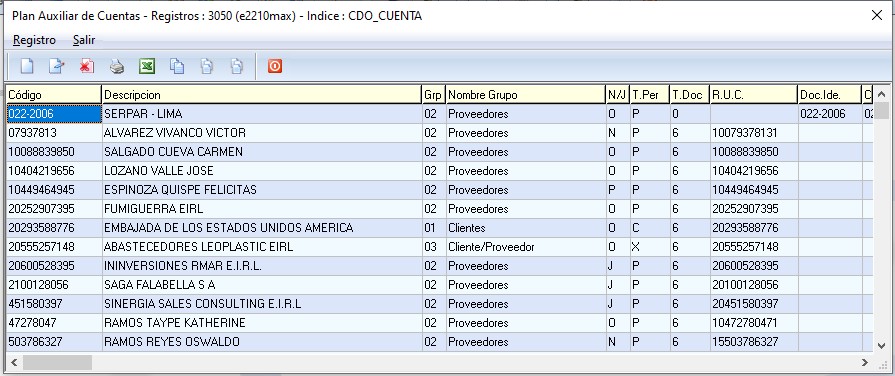Click the horizontal scrollbar right arrow
The image size is (895, 376).
point(865,362)
